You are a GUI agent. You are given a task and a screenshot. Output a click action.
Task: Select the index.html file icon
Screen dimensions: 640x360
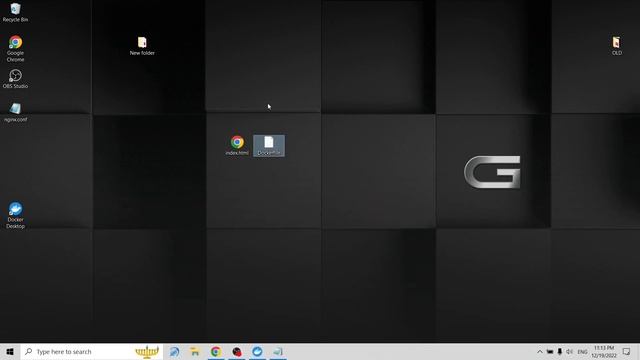pos(237,145)
